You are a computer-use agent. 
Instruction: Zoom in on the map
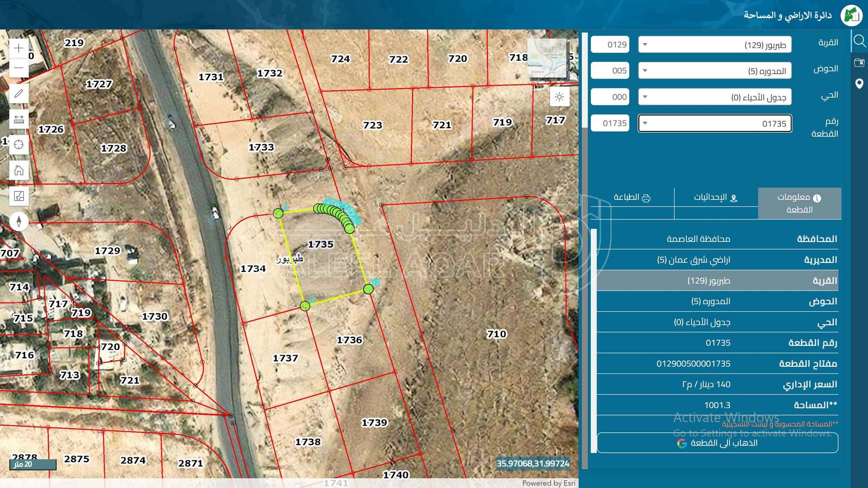(x=19, y=48)
